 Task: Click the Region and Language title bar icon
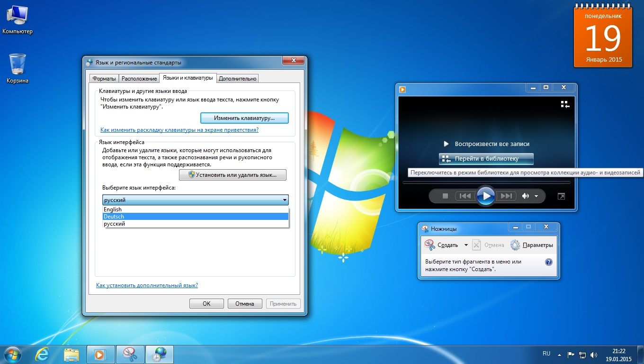pos(89,62)
